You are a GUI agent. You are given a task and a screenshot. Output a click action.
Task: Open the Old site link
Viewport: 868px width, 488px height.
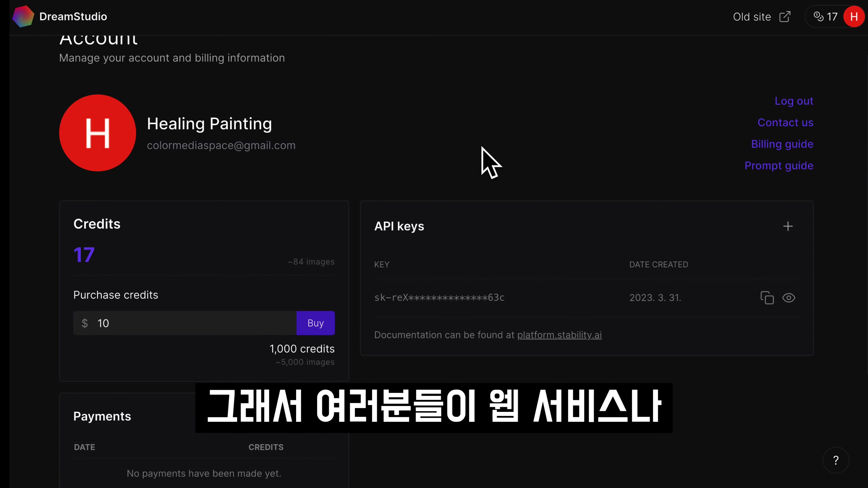(x=752, y=17)
